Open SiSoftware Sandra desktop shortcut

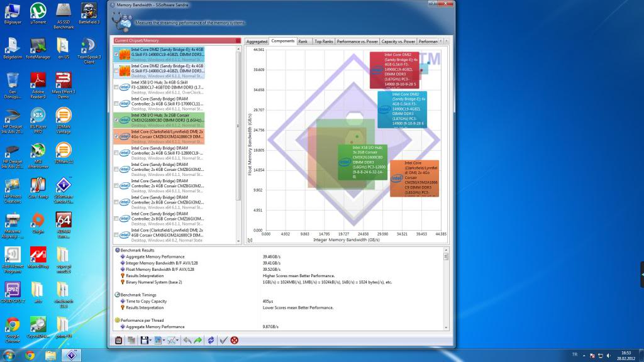point(64,190)
